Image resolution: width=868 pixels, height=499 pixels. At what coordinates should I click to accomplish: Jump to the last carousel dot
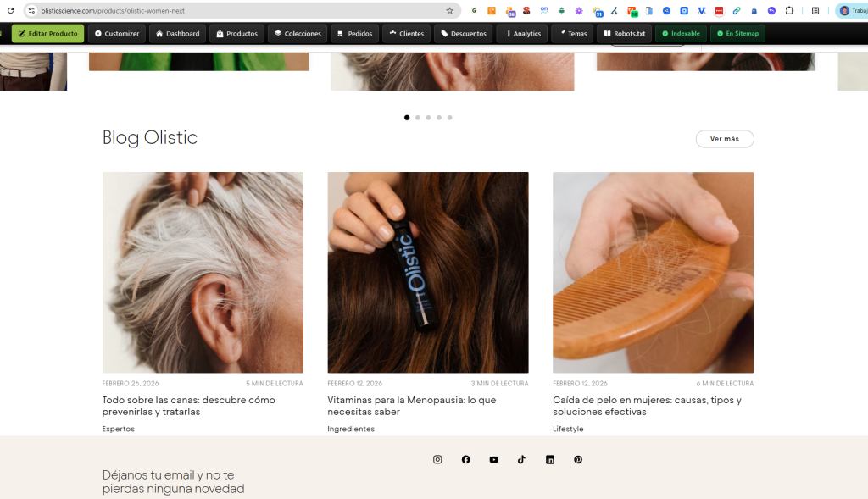click(450, 118)
